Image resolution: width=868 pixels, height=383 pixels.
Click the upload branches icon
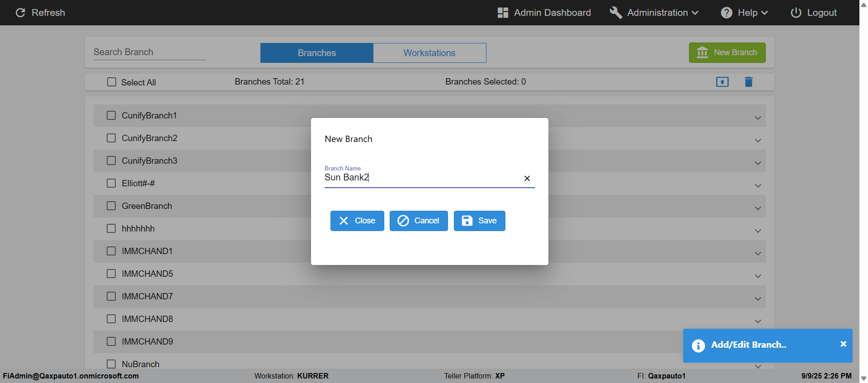[722, 82]
